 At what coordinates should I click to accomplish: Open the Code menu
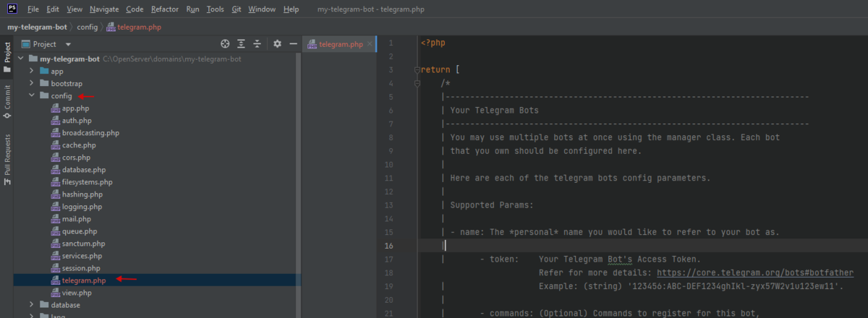pyautogui.click(x=135, y=10)
